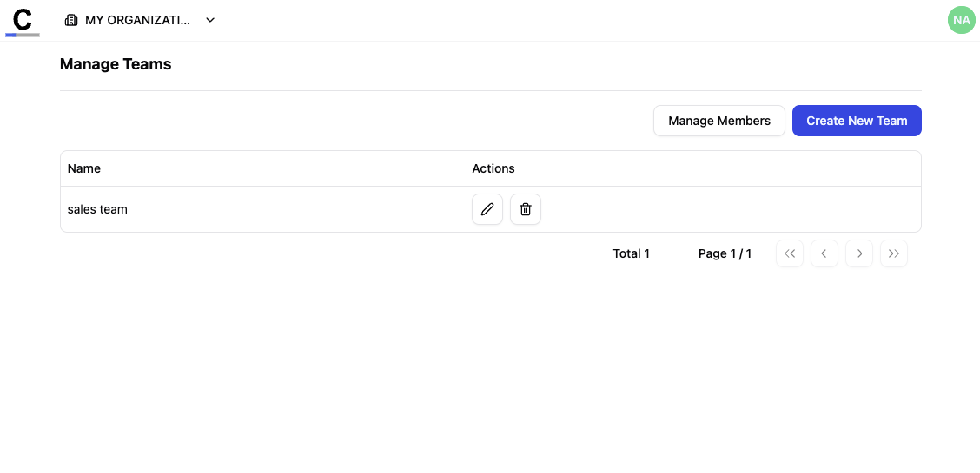Click the Total 1 count label
980x473 pixels.
(632, 253)
